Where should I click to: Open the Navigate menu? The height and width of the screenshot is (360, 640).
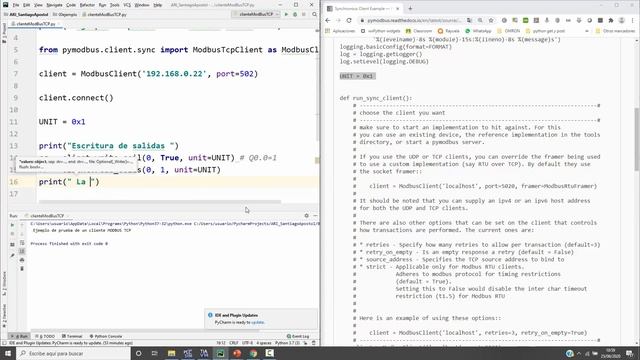pos(54,5)
